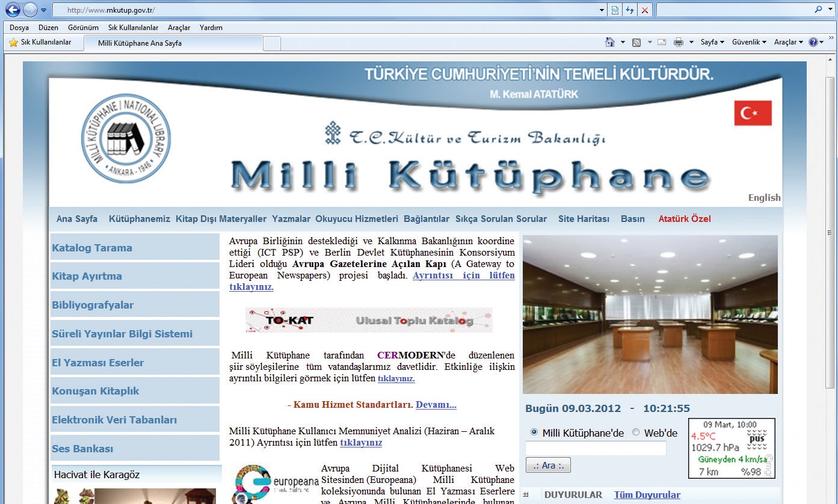Click the browser back arrow button

point(13,10)
